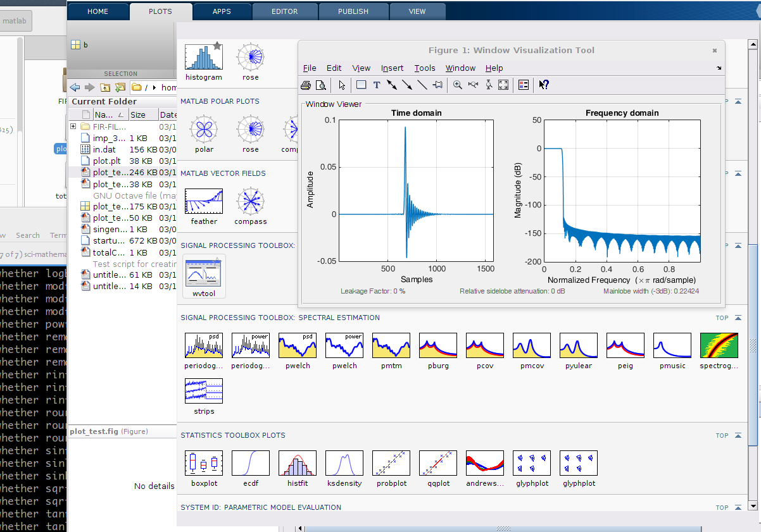Click the Browse for folder button
The height and width of the screenshot is (532, 761).
pos(120,87)
